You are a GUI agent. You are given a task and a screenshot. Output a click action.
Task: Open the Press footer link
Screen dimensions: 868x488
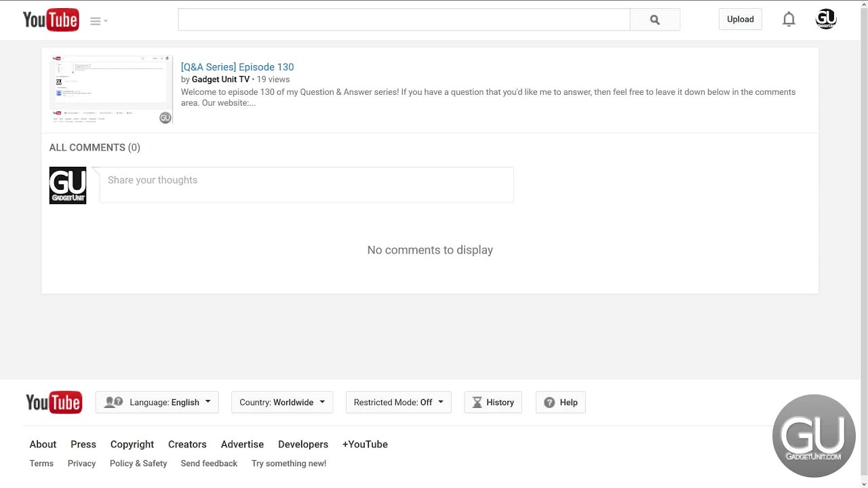[83, 445]
